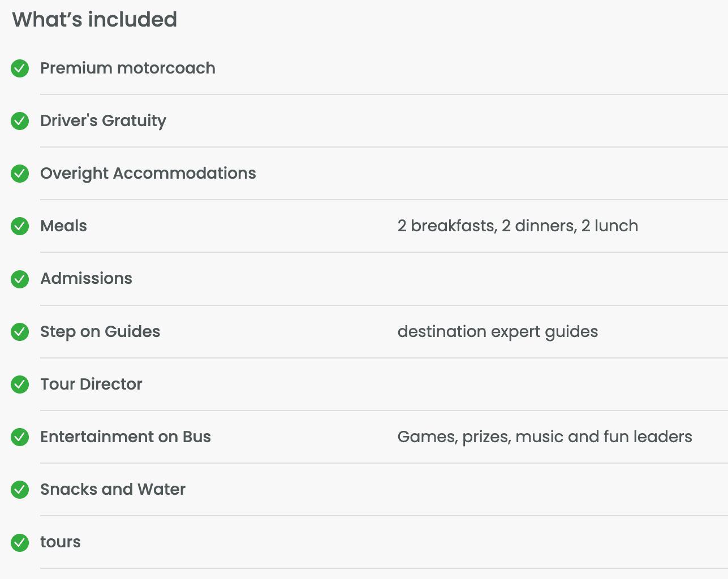Click the Entertainment on Bus label

pos(126,437)
